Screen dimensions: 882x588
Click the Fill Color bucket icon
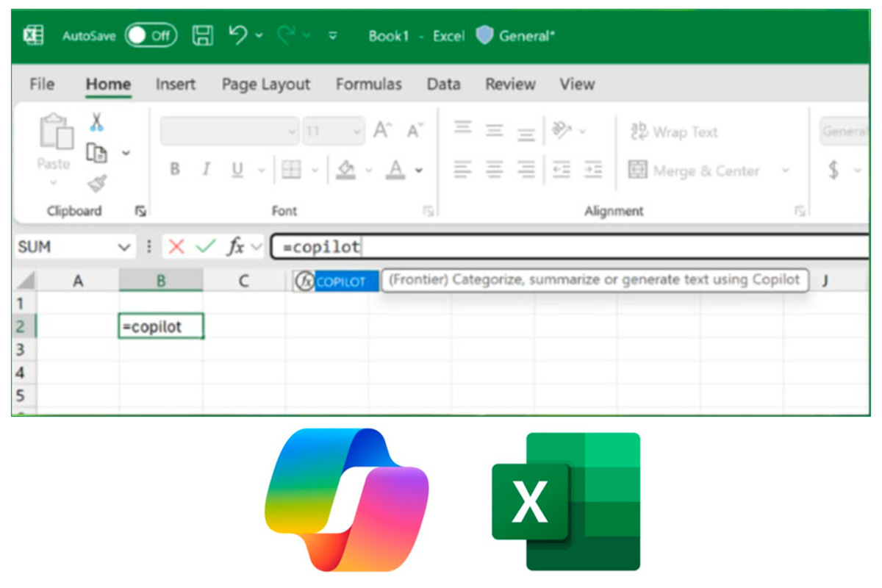pos(345,171)
